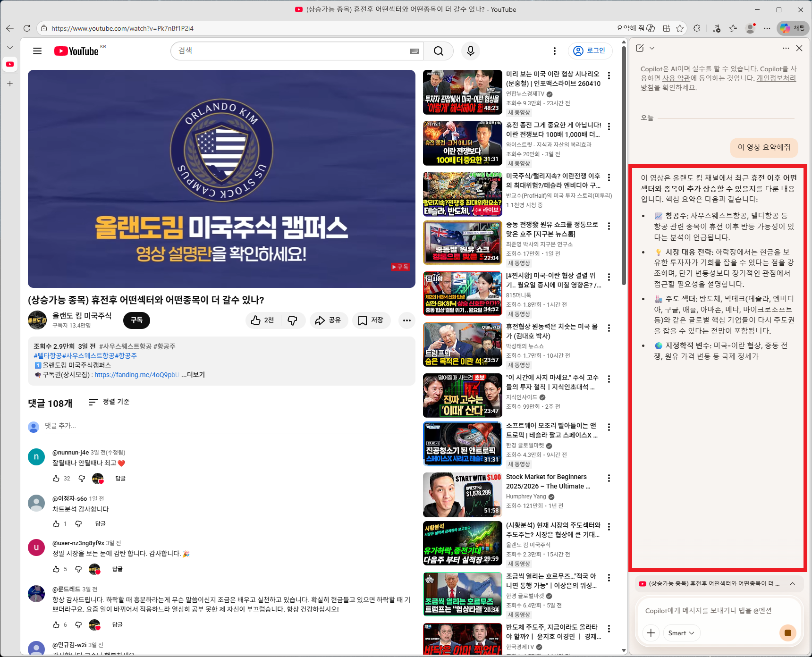Open options for 휴전협상 원동력은 치솟는 미국 물가 video
This screenshot has width=812, height=657.
pos(609,328)
